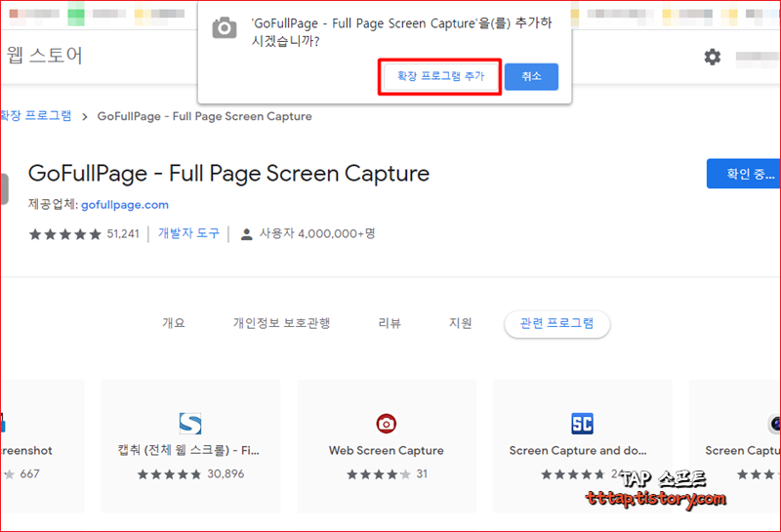Switch to the '개인정보 보호관행' tab

point(281,323)
